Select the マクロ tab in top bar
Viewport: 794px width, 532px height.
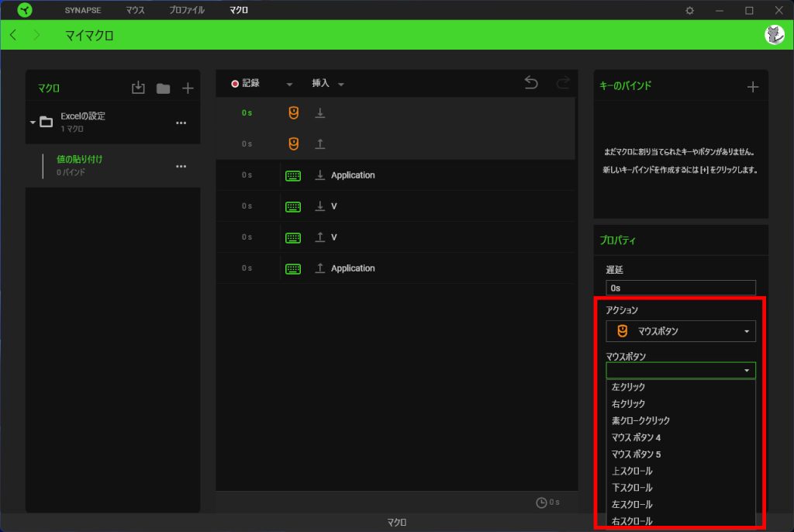239,10
